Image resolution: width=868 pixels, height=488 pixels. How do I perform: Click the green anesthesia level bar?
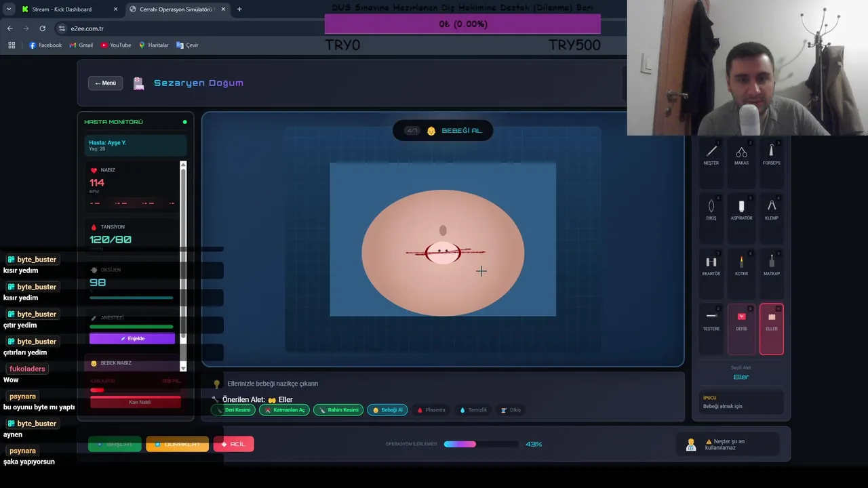[132, 327]
